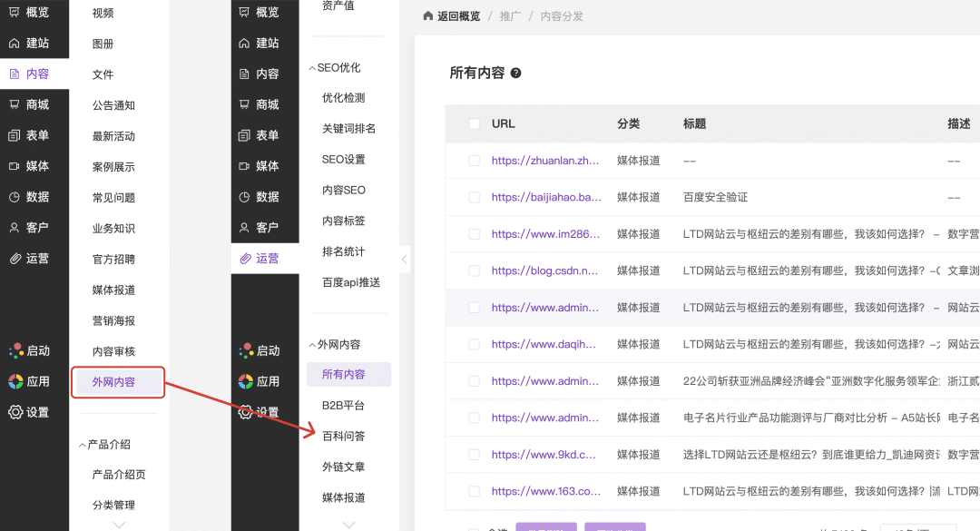This screenshot has height=531, width=980.
Task: Open the https://baijiahao.ba... URL link
Action: (546, 198)
